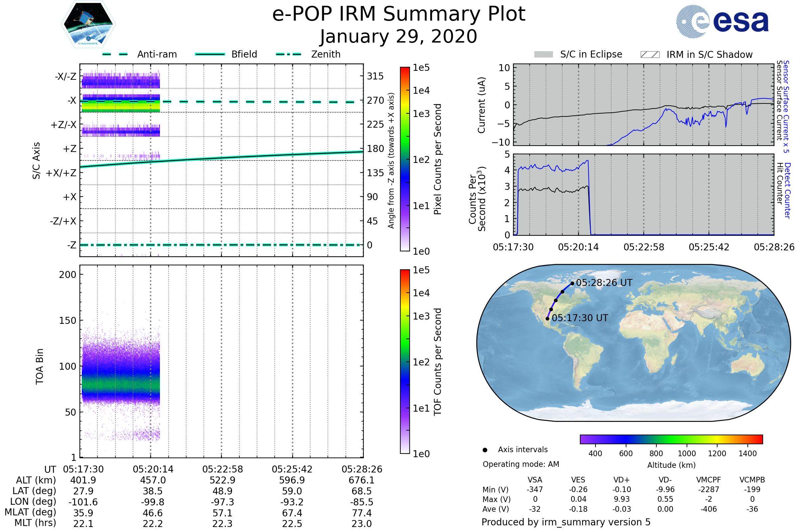
Task: Click the MLT (hrs) row label
Action: [x=35, y=523]
